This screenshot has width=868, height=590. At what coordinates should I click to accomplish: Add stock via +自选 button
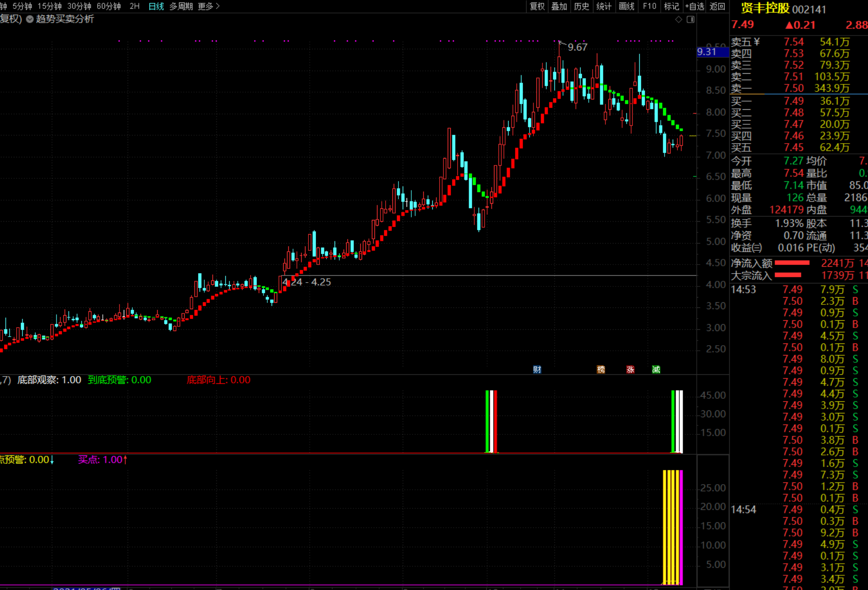[694, 6]
